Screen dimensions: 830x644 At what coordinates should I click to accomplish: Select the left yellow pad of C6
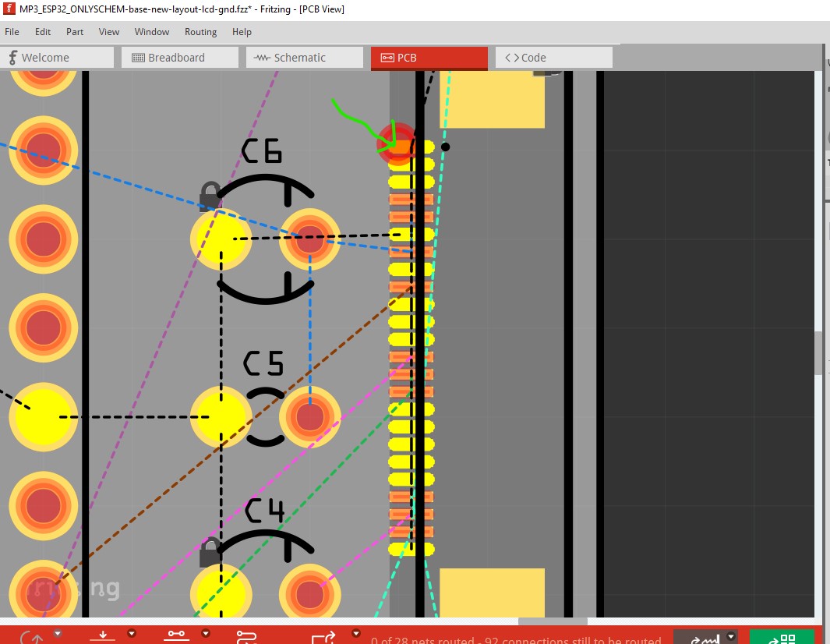[x=221, y=240]
